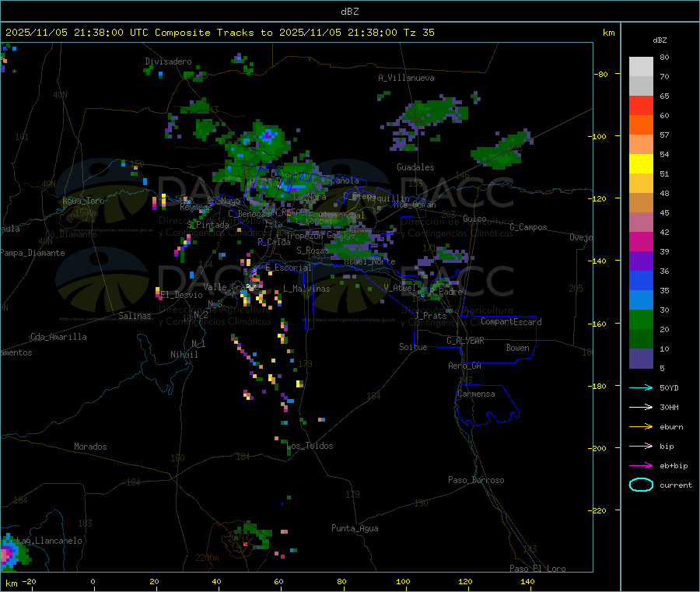Click the 80 dBZ white color swatch
Screen dimensions: 700x592
point(641,67)
